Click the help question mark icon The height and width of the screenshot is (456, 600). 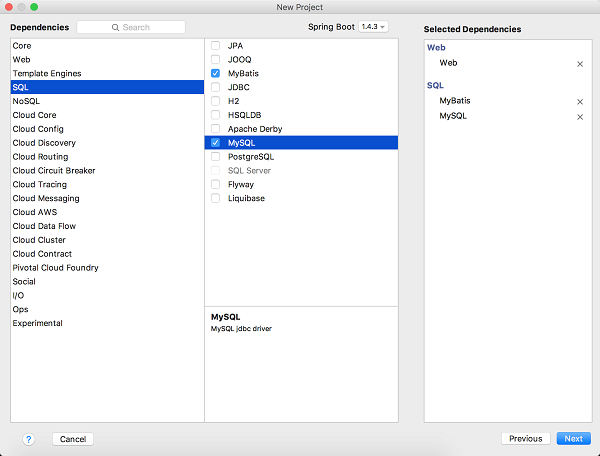coord(28,439)
